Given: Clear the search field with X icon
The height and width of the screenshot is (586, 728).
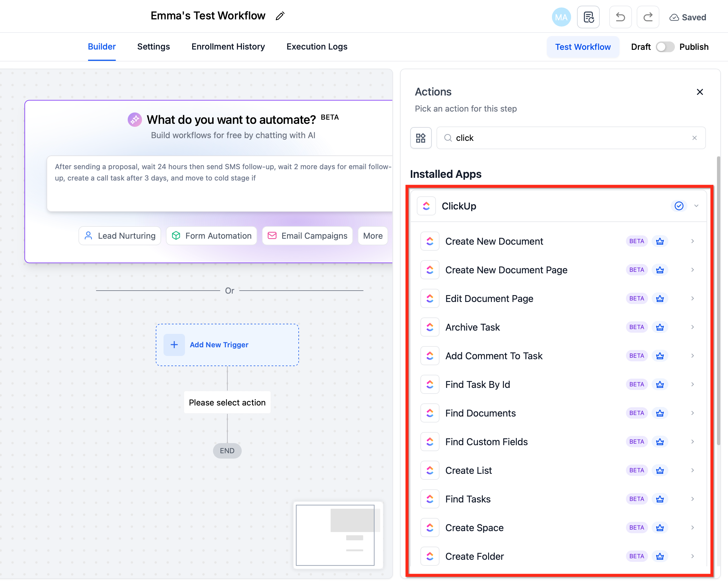Looking at the screenshot, I should [x=694, y=138].
